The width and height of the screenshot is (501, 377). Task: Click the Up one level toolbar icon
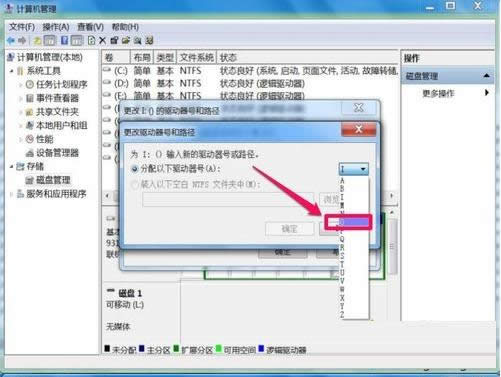(37, 41)
